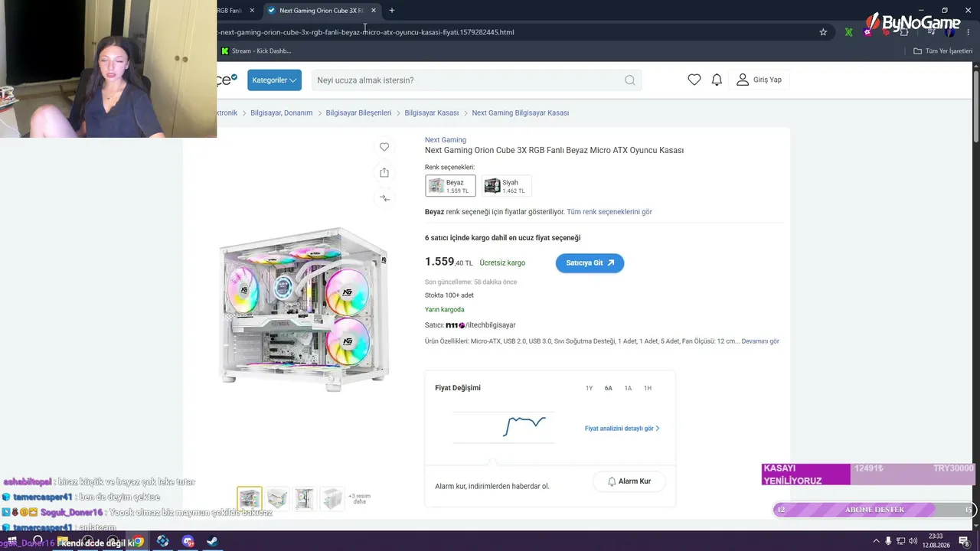Open the clock showing 23:33
The width and height of the screenshot is (980, 551).
pyautogui.click(x=937, y=541)
